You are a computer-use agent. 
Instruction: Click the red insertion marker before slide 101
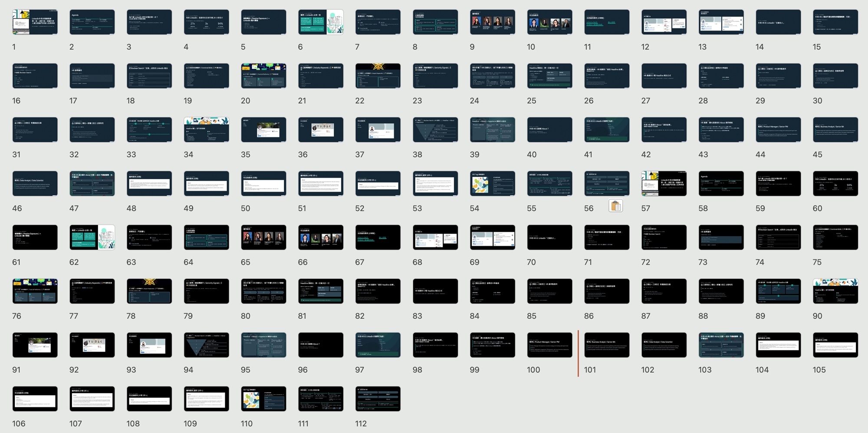point(578,353)
